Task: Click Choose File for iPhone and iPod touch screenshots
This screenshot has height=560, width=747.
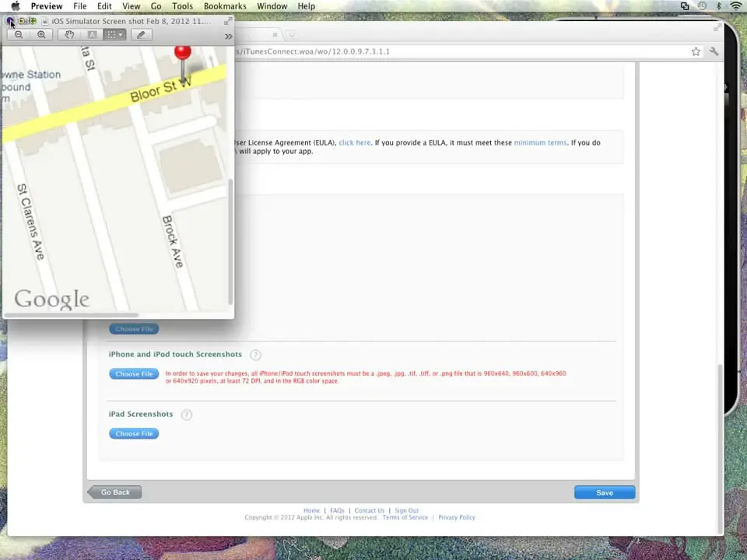Action: pos(134,374)
